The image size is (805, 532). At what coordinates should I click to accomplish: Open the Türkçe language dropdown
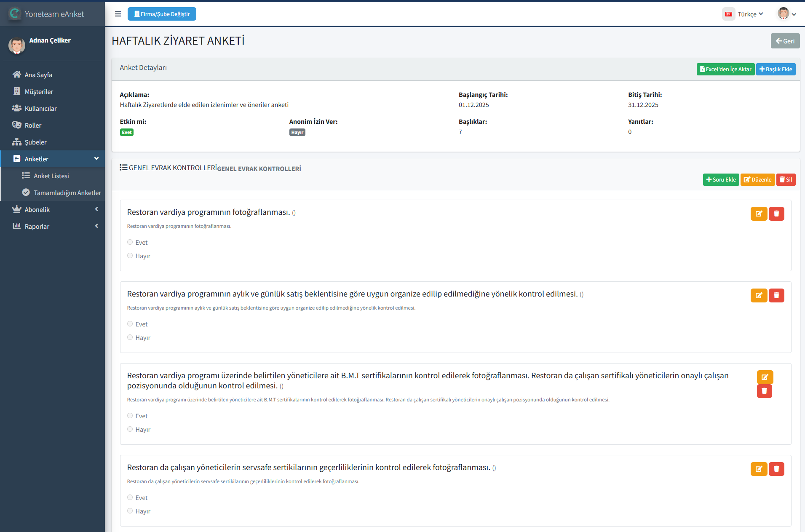point(744,14)
